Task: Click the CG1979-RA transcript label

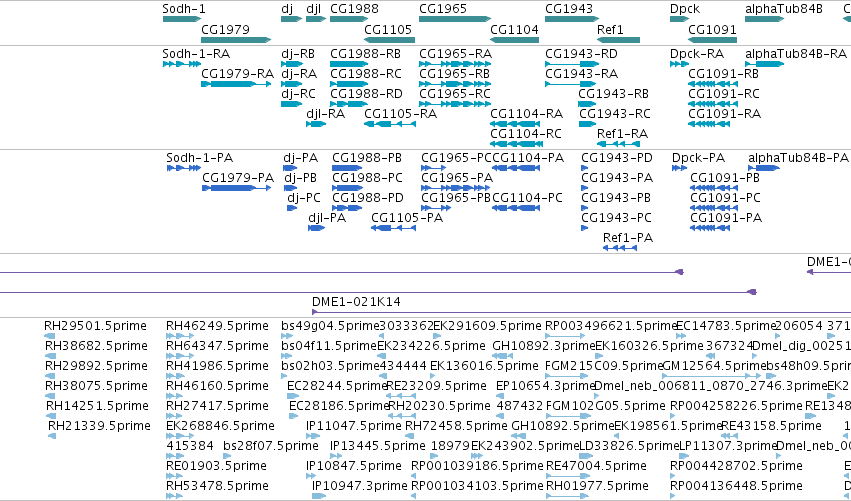Action: click(237, 74)
